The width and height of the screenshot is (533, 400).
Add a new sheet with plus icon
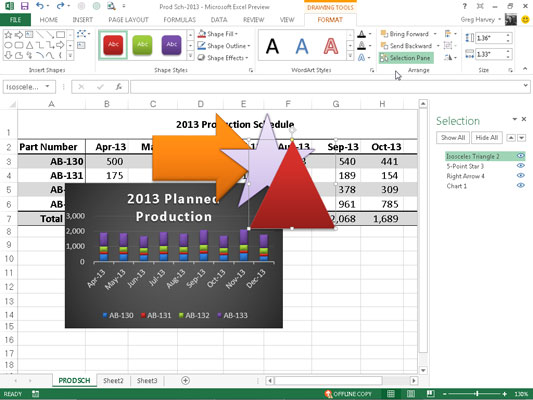[185, 381]
